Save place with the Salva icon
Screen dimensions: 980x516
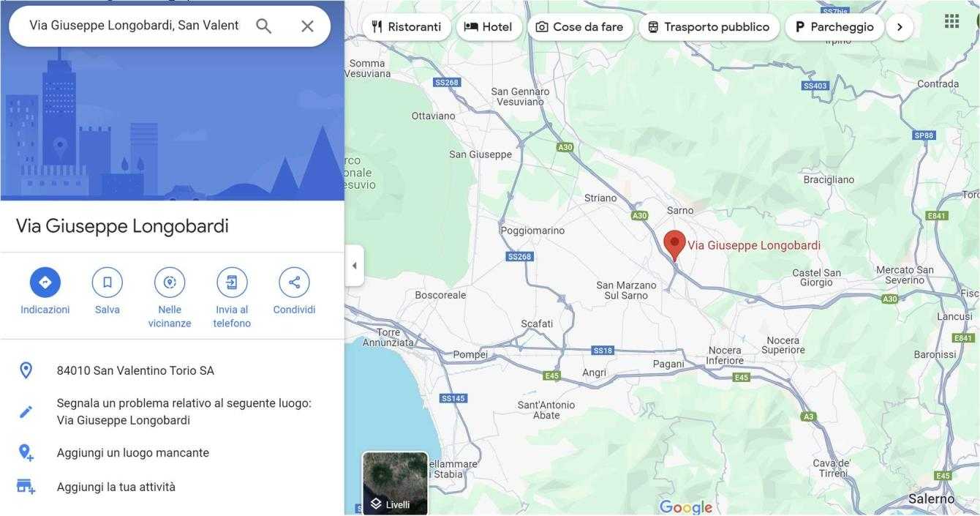108,283
